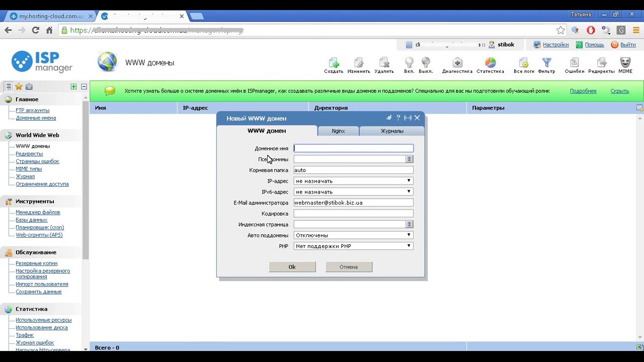This screenshot has height=362, width=644.
Task: Click the Ok button
Action: pyautogui.click(x=292, y=267)
